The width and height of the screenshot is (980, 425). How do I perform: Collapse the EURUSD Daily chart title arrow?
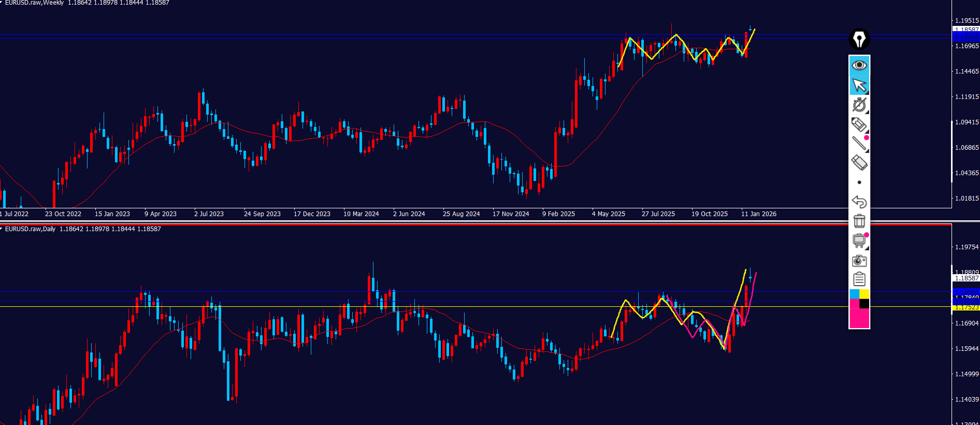tap(2, 229)
